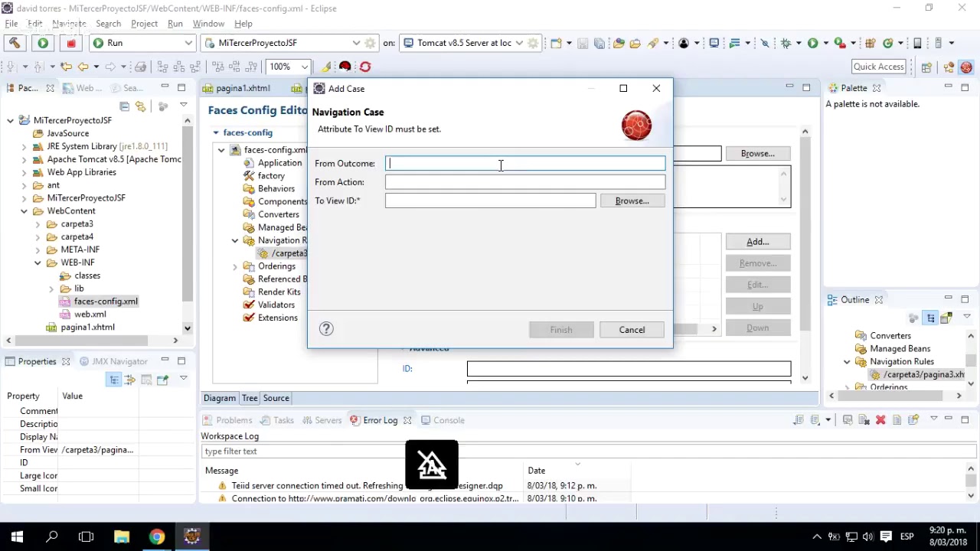Open the 100% zoom level combo box
Screen dimensions: 980x551
(288, 67)
